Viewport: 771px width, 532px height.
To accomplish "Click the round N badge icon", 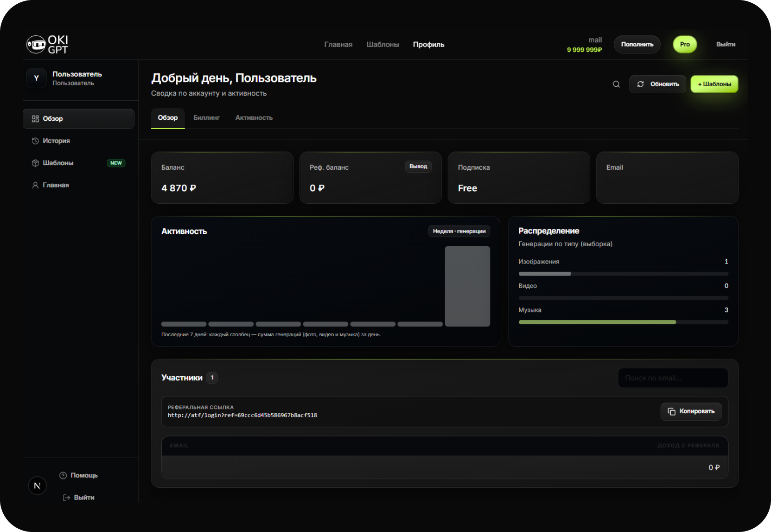I will pyautogui.click(x=37, y=486).
